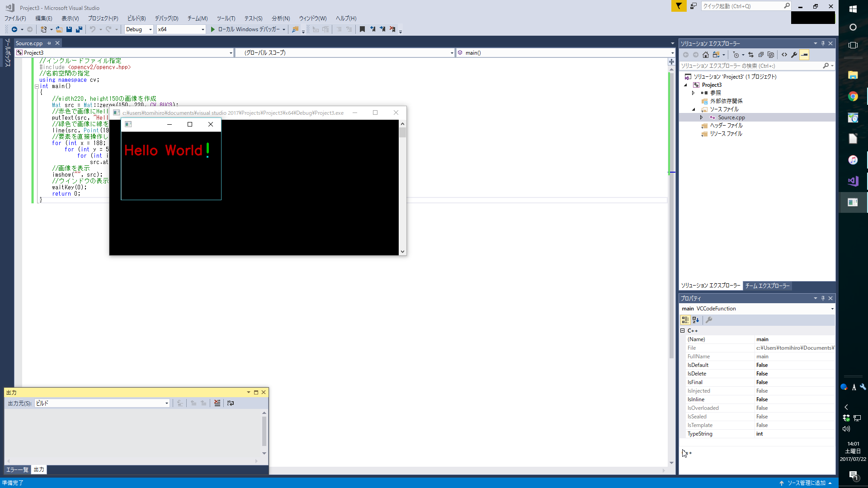Enable Preview Selected Items in Solution Explorer
Image resolution: width=868 pixels, height=488 pixels.
tap(805, 55)
